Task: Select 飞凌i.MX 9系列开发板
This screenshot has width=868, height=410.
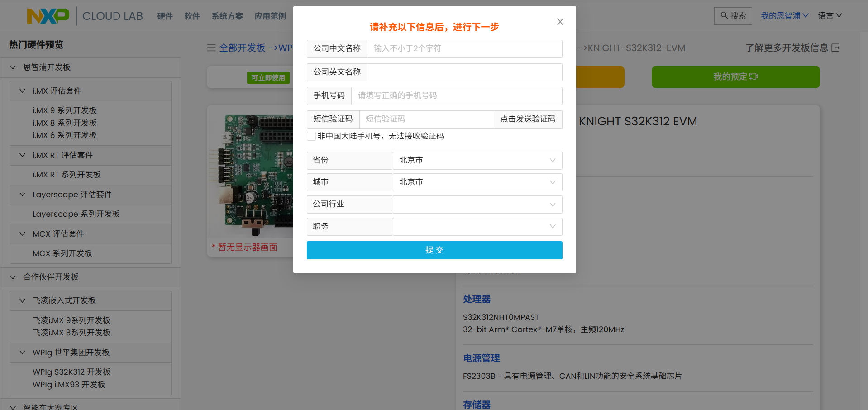Action: click(72, 320)
